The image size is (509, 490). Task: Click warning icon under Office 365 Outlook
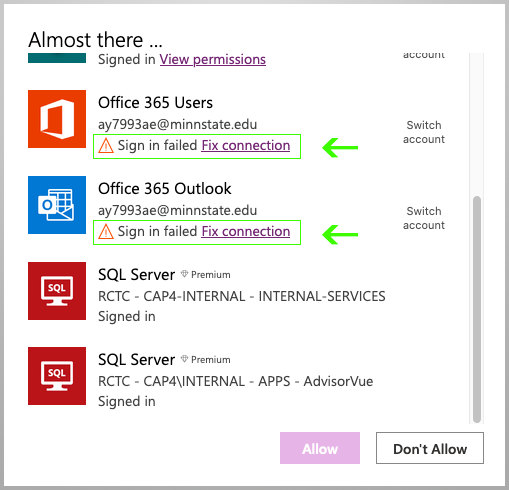106,232
